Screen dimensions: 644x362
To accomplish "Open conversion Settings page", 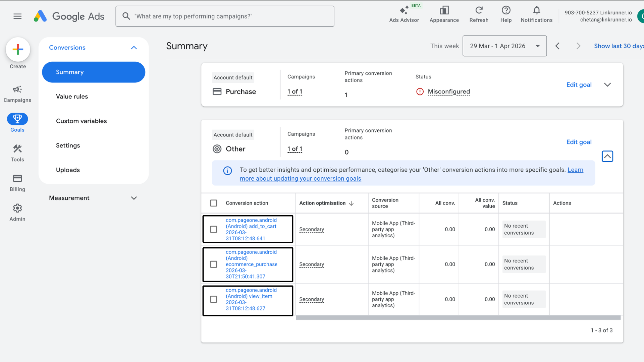I will (x=68, y=145).
